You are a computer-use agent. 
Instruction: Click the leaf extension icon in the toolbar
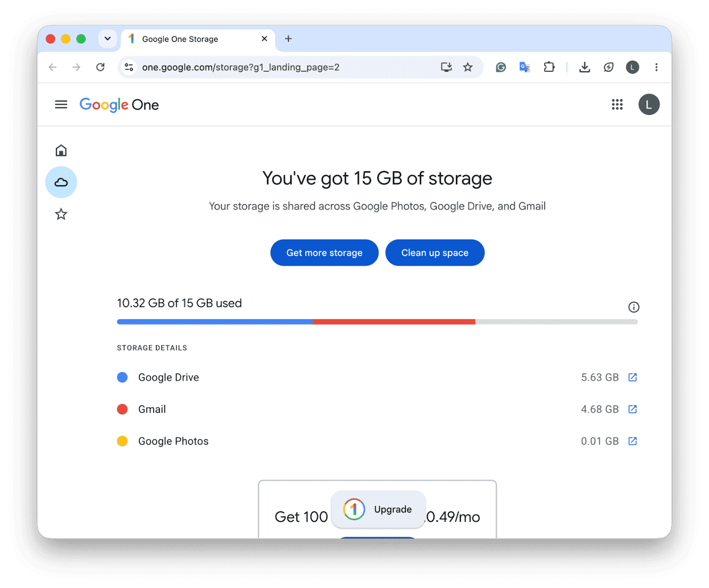pos(608,67)
